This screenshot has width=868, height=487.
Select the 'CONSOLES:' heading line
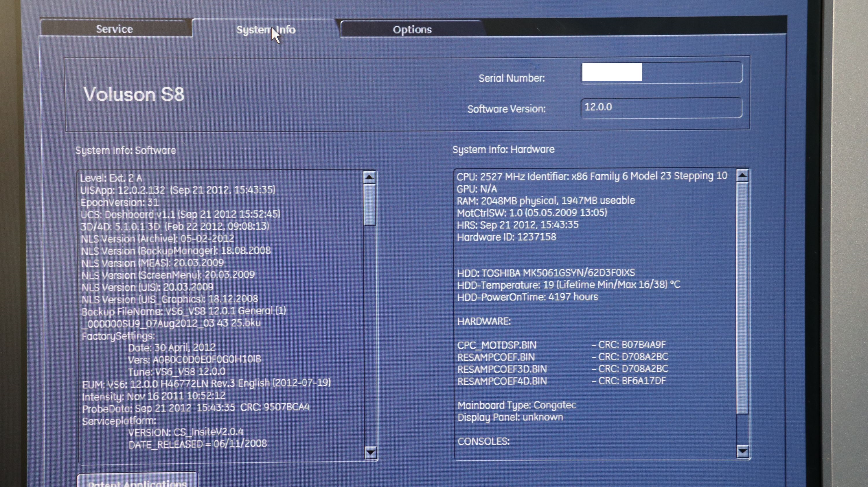pyautogui.click(x=484, y=442)
